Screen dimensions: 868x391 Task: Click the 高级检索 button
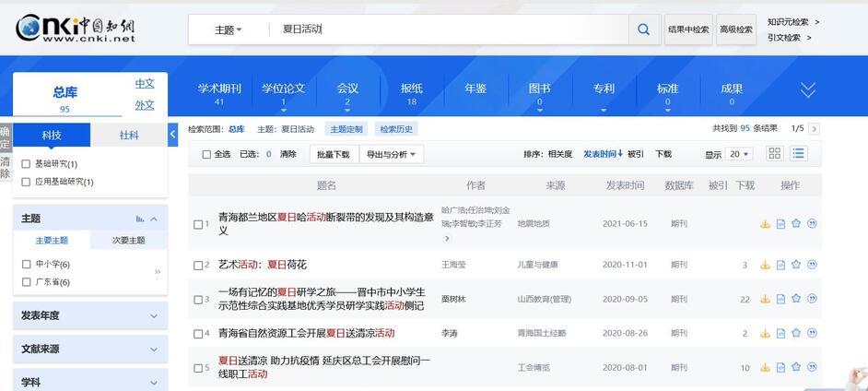(735, 30)
